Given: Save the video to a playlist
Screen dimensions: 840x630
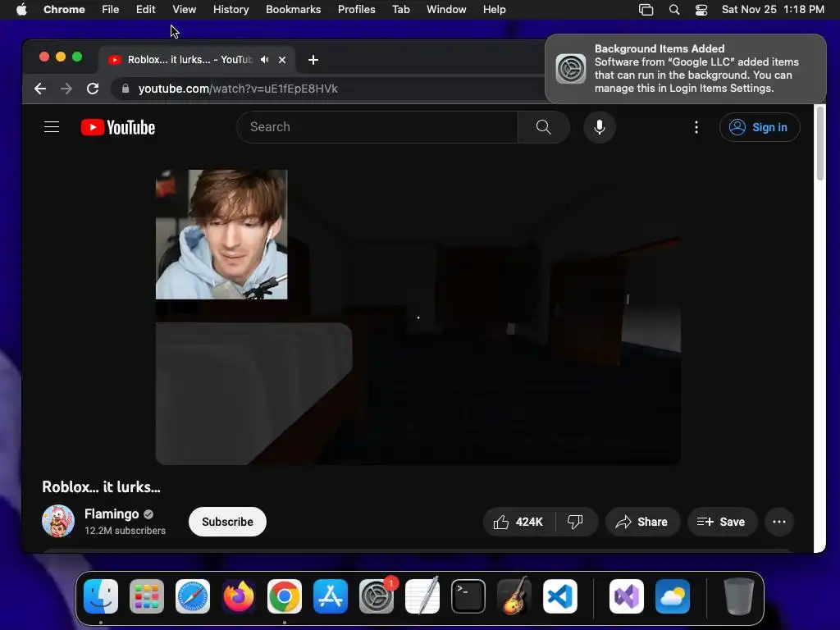Looking at the screenshot, I should (722, 522).
